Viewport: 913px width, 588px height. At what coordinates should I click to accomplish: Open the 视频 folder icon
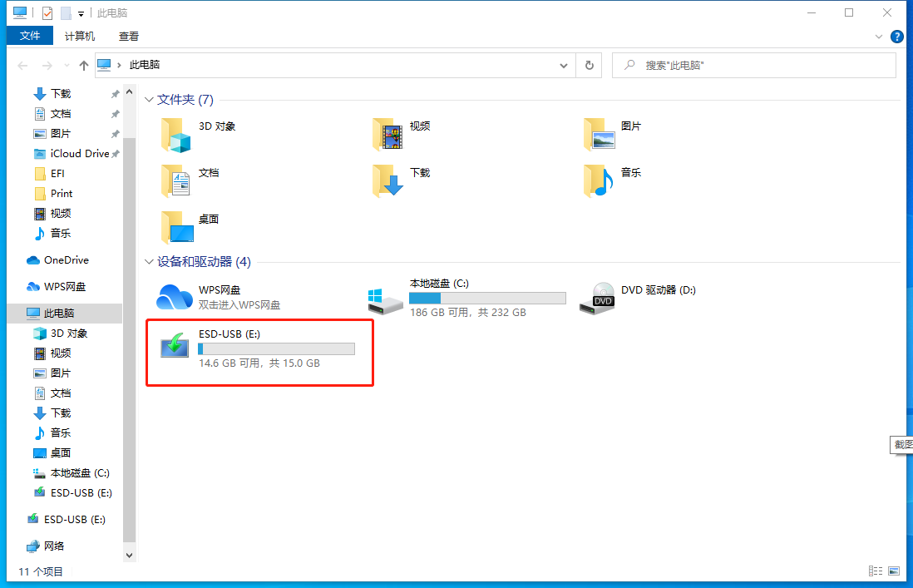tap(387, 134)
